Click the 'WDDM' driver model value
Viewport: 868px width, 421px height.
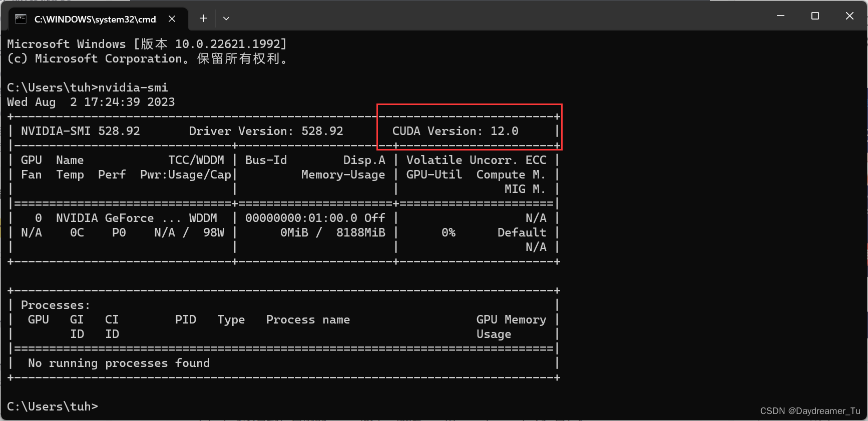click(x=203, y=218)
